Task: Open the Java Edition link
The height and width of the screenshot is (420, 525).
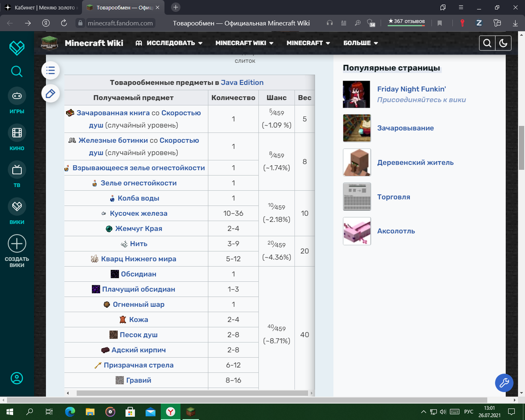Action: click(x=242, y=82)
